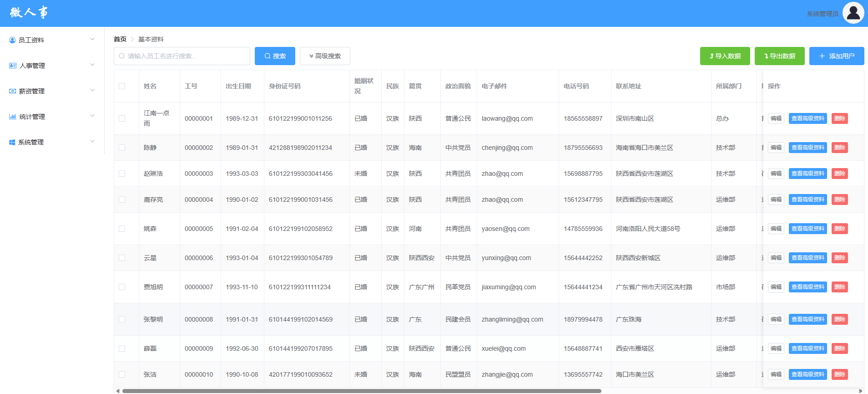Click email zhangliming@qq.com
Image resolution: width=868 pixels, height=394 pixels.
pyautogui.click(x=512, y=319)
